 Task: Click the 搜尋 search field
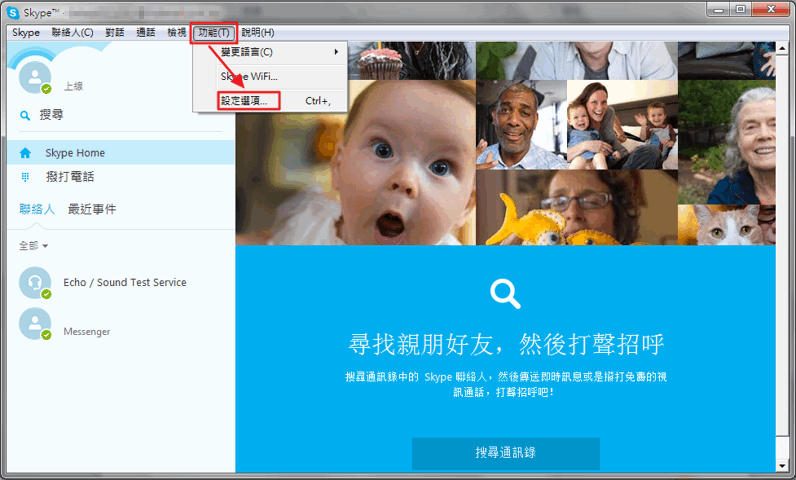120,115
